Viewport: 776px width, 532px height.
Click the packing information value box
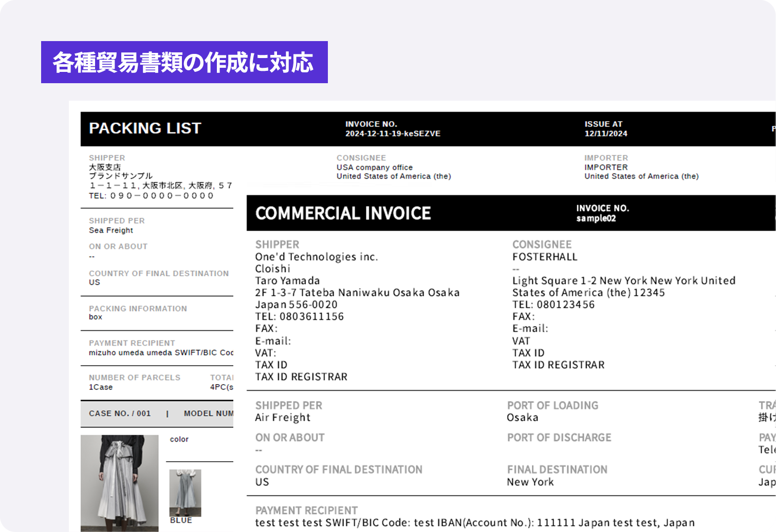pyautogui.click(x=96, y=317)
